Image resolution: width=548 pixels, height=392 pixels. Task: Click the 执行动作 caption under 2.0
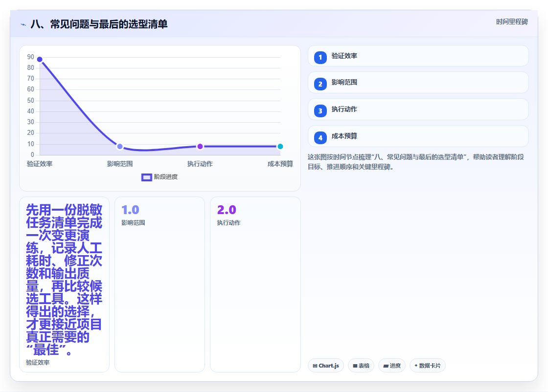(228, 223)
